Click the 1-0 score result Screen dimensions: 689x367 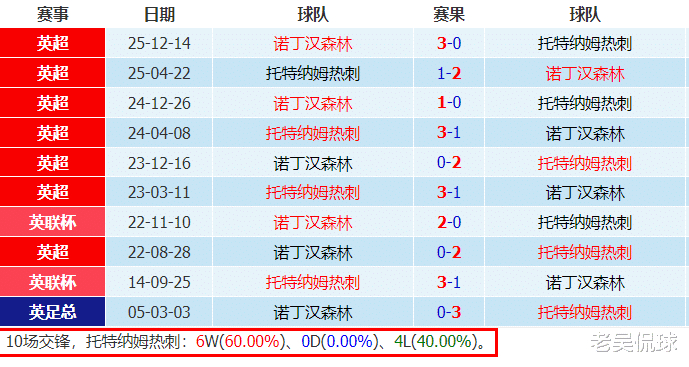(449, 102)
